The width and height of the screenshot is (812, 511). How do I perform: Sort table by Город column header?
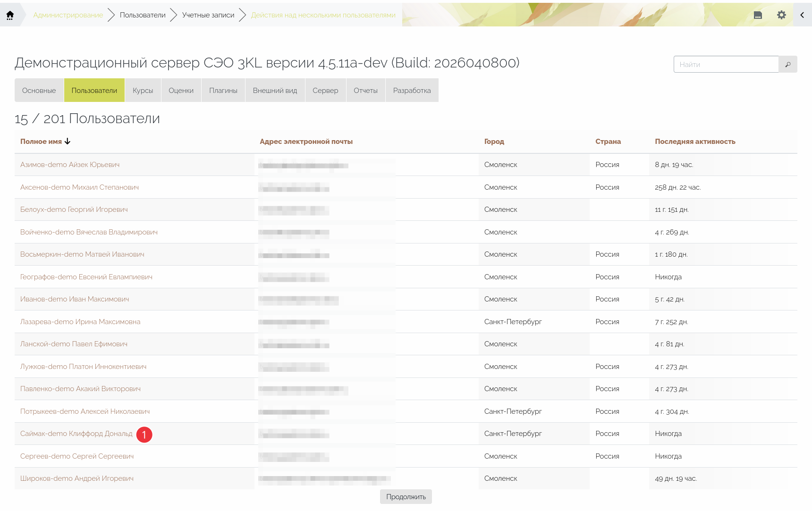tap(494, 142)
